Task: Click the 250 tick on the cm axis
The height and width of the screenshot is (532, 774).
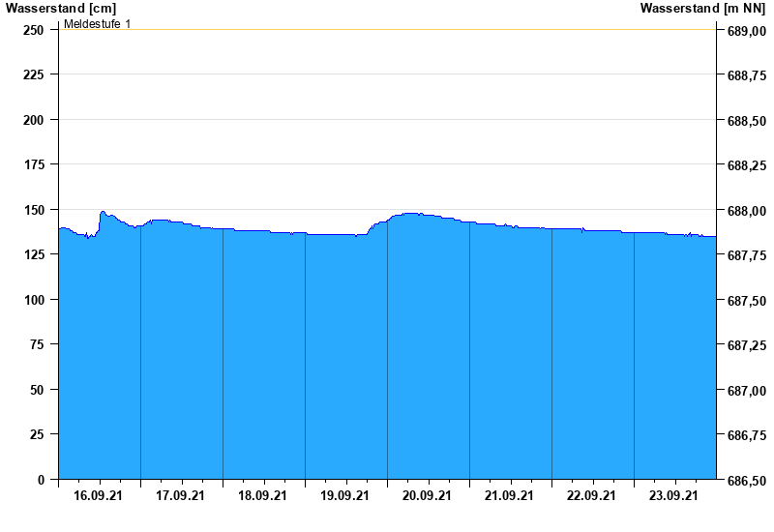Action: click(x=34, y=30)
